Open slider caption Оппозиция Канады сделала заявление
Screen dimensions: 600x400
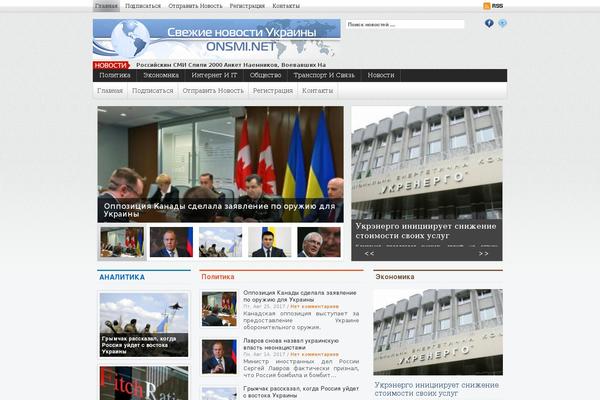click(x=219, y=210)
